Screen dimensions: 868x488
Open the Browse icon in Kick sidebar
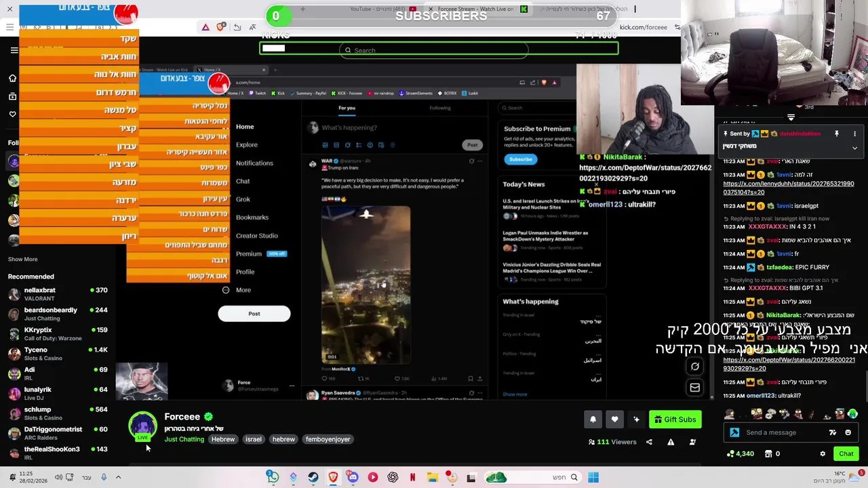pyautogui.click(x=12, y=96)
